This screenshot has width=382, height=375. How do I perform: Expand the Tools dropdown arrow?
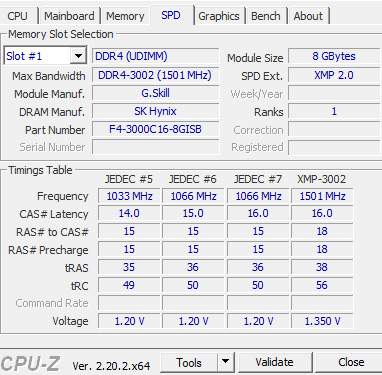click(x=226, y=362)
